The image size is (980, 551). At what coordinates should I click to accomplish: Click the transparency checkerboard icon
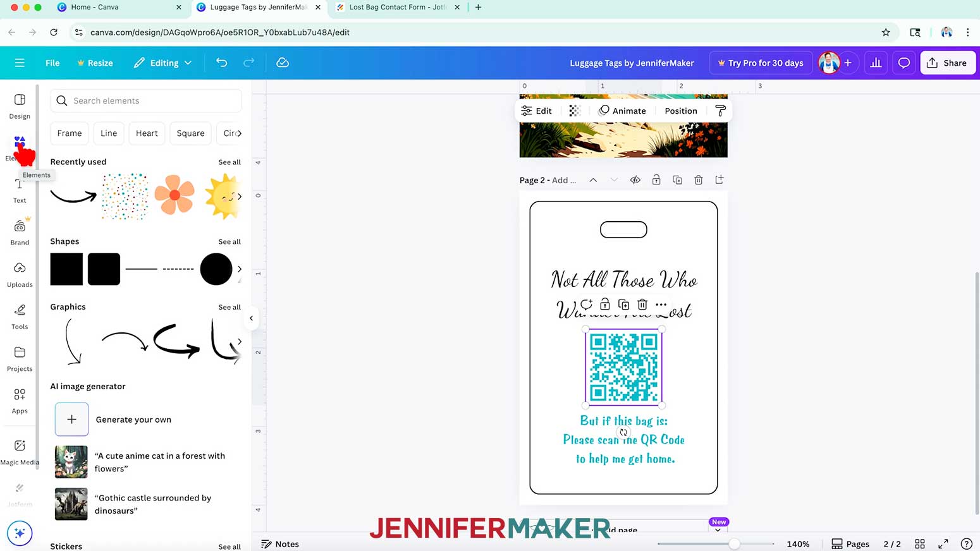tap(574, 111)
